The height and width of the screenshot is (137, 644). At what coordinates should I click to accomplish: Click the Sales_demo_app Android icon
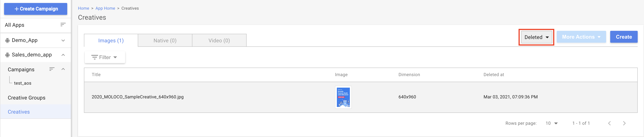[7, 55]
